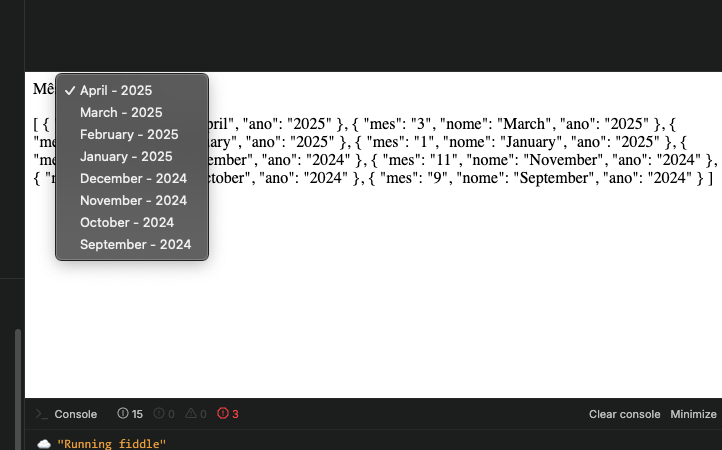The height and width of the screenshot is (450, 722).
Task: Pick "October - 2024" in the dropdown
Action: (x=127, y=222)
